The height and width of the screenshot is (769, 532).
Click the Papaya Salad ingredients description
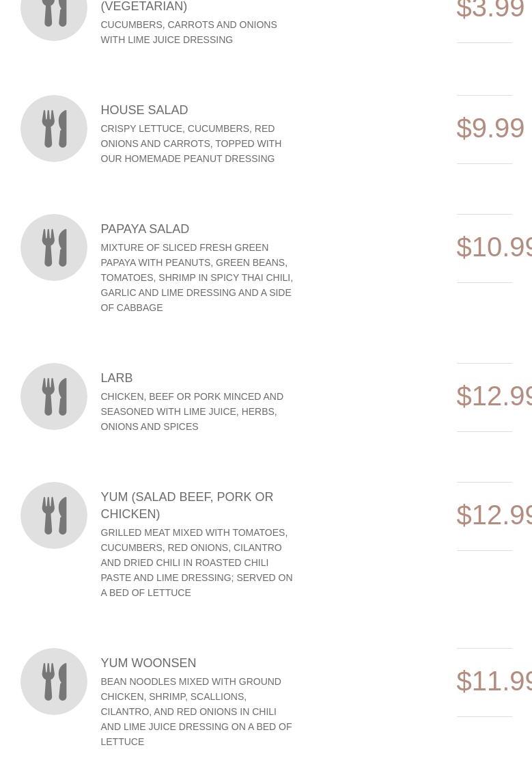(x=197, y=278)
